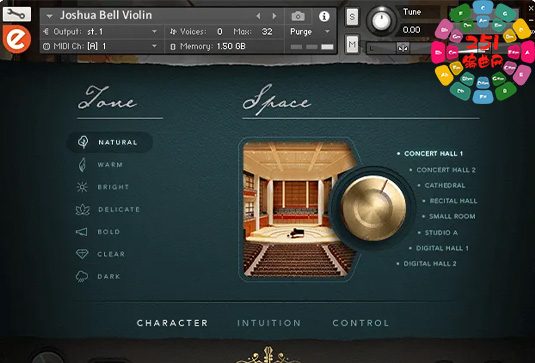Click the gold space selector knob
This screenshot has width=535, height=363.
click(x=374, y=208)
